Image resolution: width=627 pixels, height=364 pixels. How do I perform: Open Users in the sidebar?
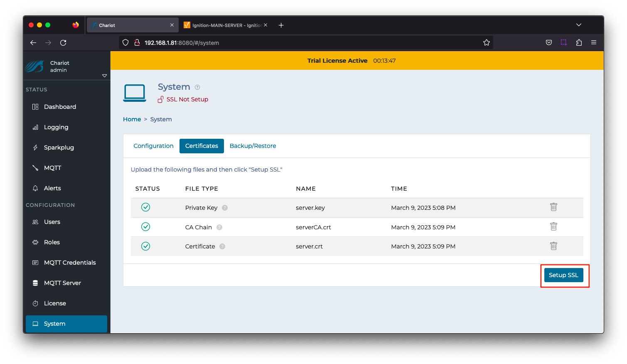point(66,222)
